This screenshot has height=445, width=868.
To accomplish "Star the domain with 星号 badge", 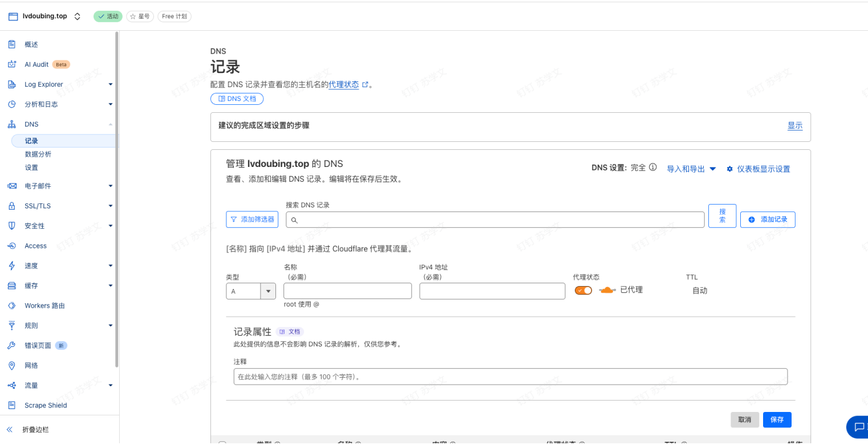I will point(140,17).
